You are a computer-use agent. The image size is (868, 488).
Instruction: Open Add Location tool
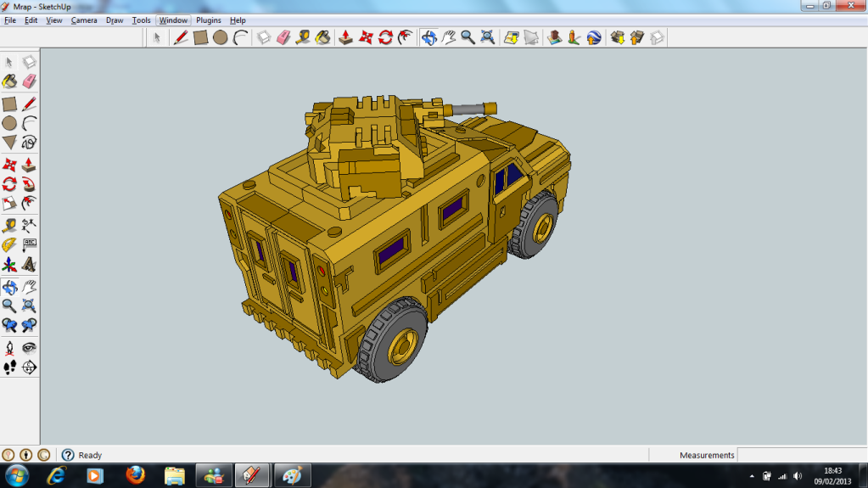coord(512,37)
